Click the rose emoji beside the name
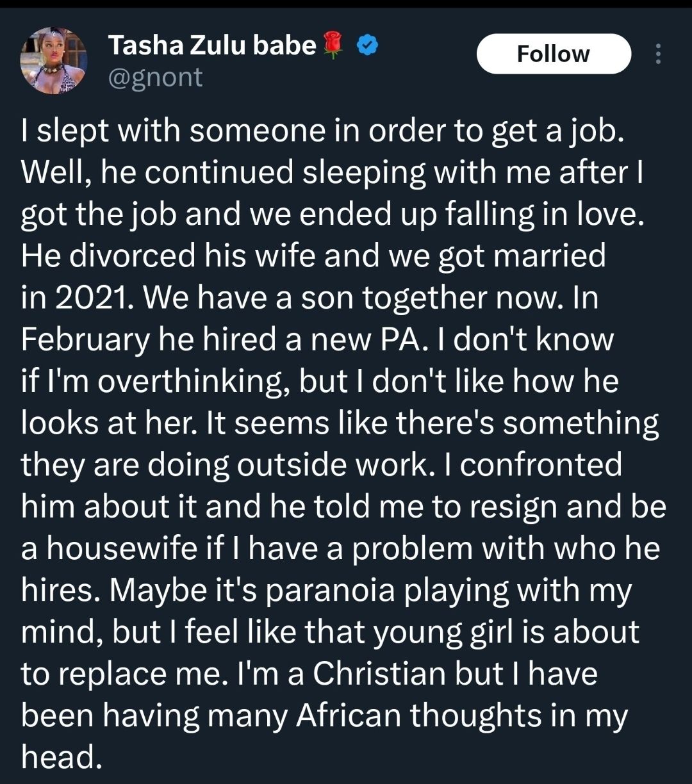 (x=333, y=45)
